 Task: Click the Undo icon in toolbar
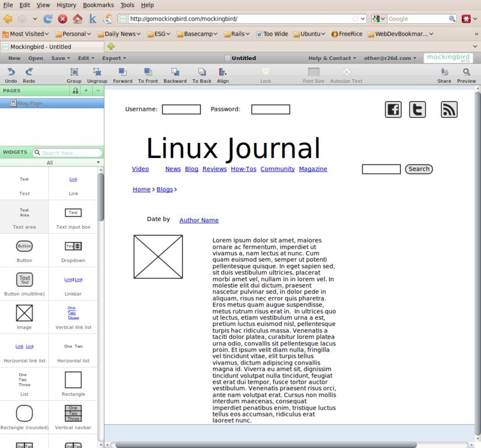(x=10, y=72)
